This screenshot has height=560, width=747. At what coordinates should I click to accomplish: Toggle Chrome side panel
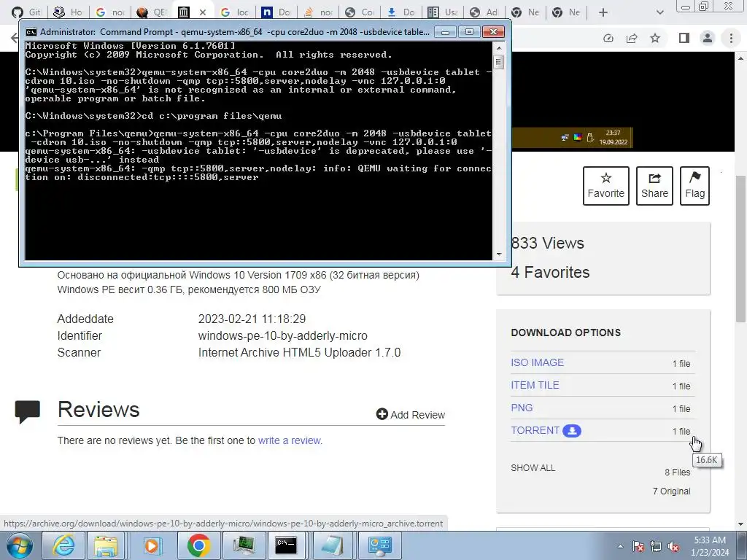coord(684,38)
